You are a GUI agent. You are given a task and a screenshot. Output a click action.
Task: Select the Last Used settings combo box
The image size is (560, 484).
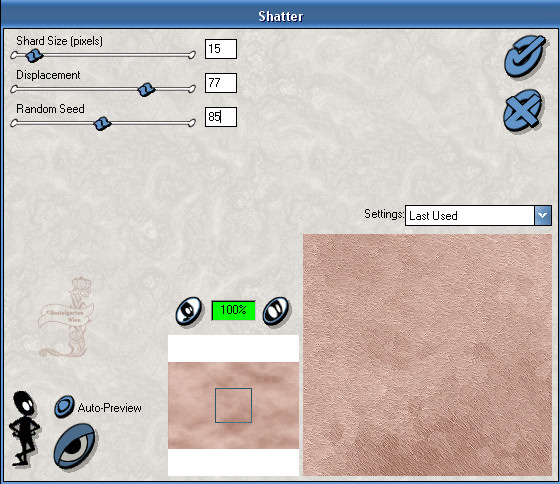478,215
